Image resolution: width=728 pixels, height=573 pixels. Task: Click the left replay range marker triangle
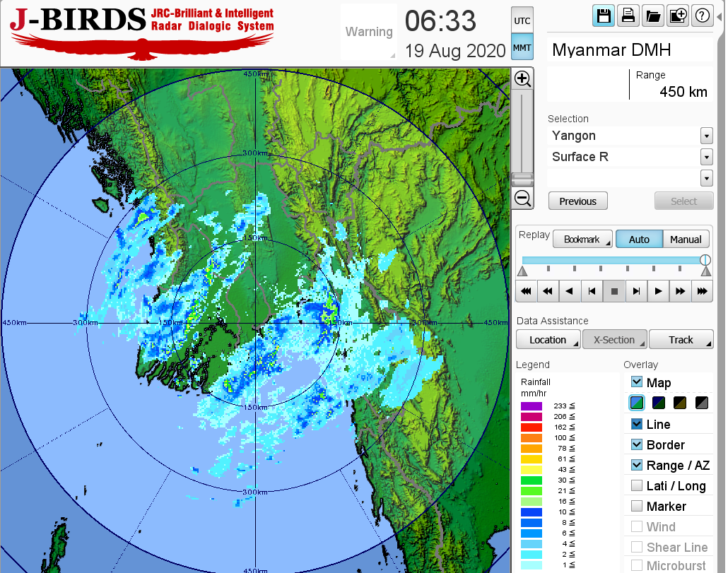click(x=523, y=271)
